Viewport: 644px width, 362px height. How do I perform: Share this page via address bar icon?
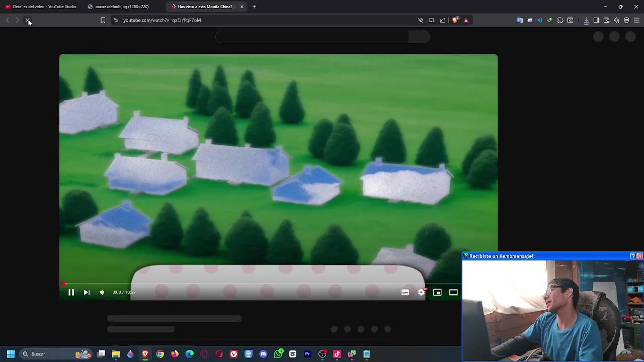coord(443,20)
